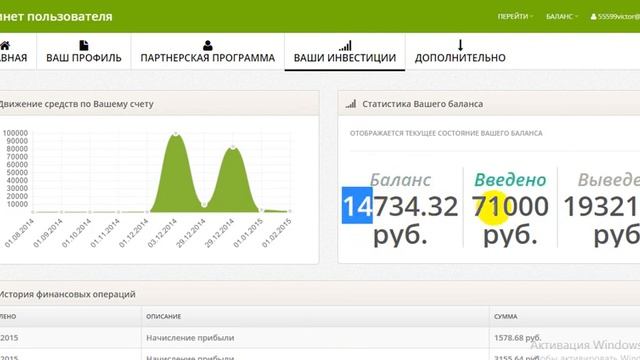Click the chart low point at 20.12.2014
The image size is (640, 360).
pyautogui.click(x=204, y=204)
